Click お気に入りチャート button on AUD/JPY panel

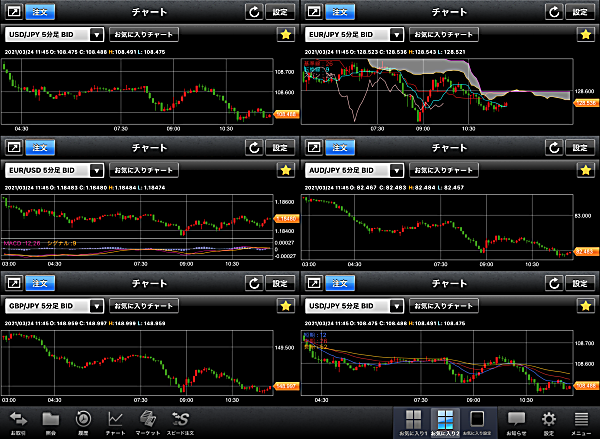click(444, 170)
